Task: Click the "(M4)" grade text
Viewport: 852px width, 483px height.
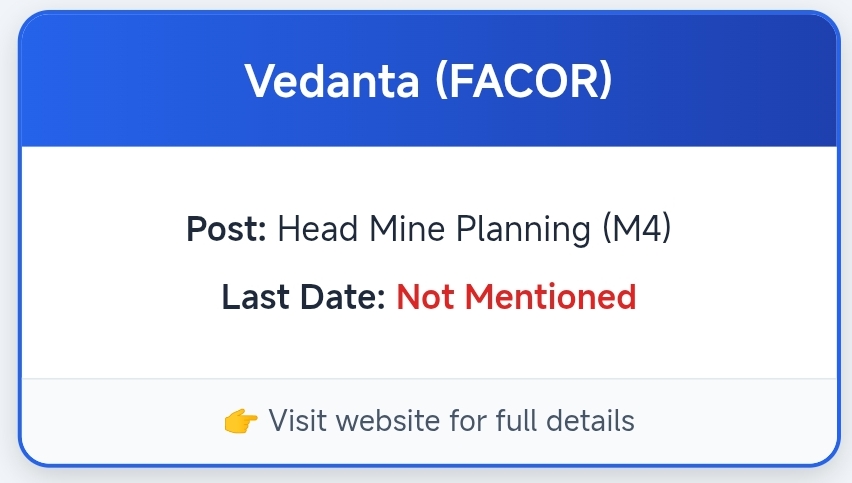Action: tap(636, 229)
